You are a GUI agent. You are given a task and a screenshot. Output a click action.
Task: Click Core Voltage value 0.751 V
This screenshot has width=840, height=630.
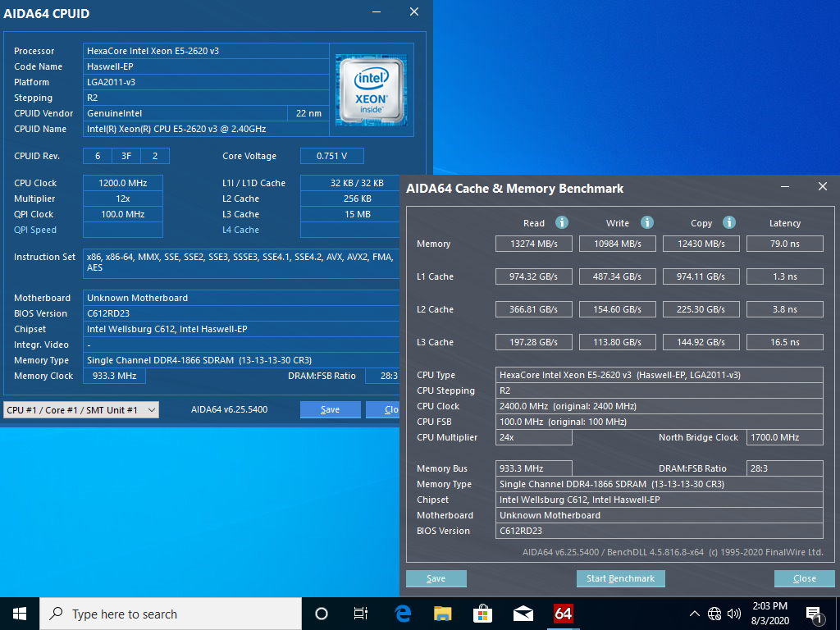coord(331,156)
